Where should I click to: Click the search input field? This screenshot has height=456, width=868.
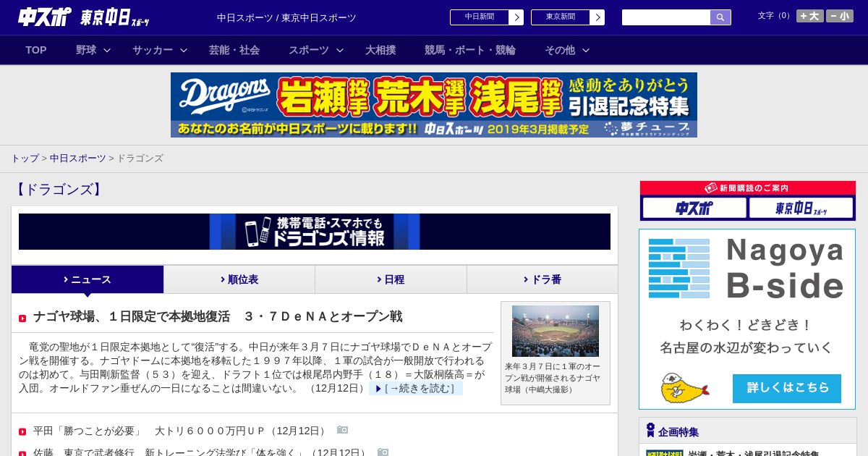[666, 17]
